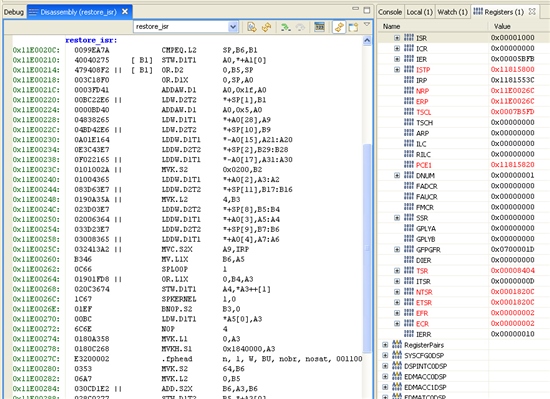Click address 0x11E0020C in disassembly
The height and width of the screenshot is (399, 550).
point(36,50)
